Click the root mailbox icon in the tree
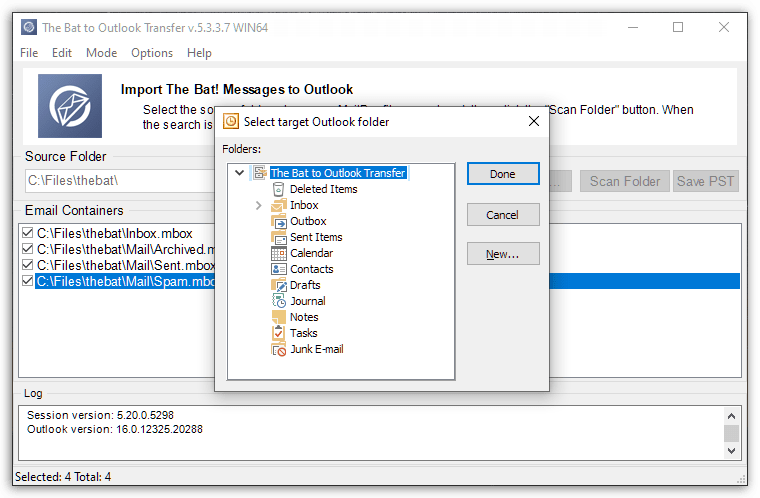The height and width of the screenshot is (498, 760). coord(260,173)
